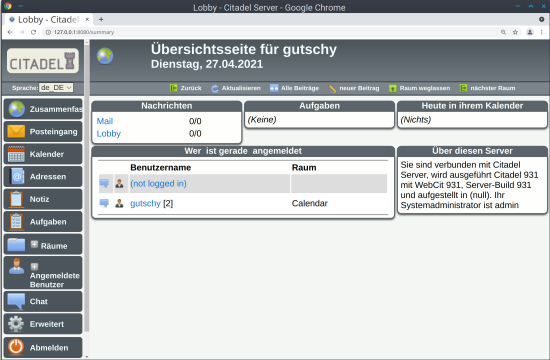
Task: Click the Chat label in the sidebar
Action: (x=39, y=301)
